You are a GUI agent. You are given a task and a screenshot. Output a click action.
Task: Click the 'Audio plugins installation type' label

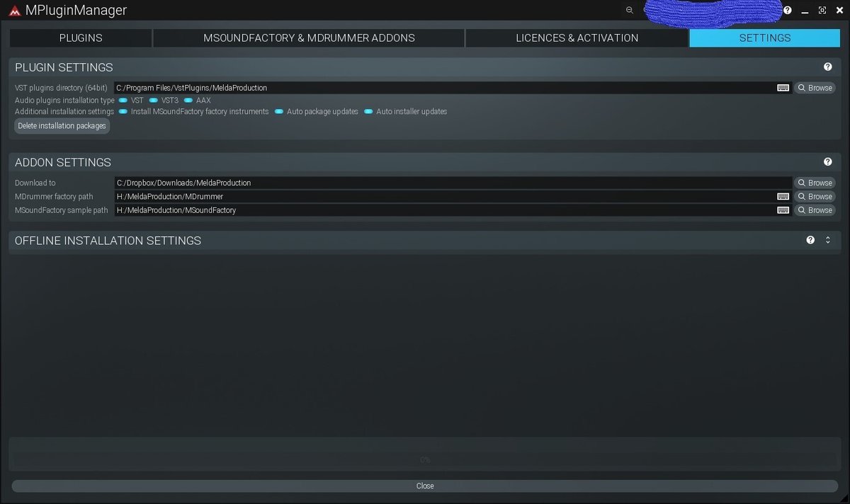coord(64,101)
